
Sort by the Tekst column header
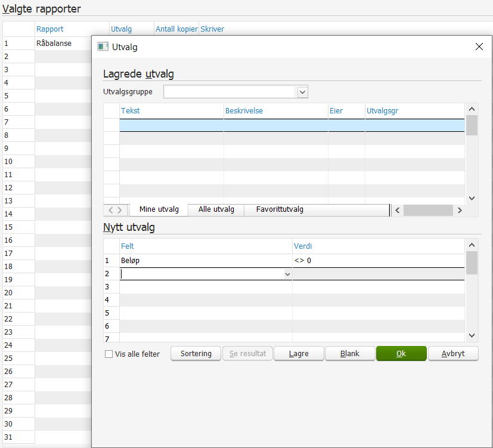click(171, 111)
